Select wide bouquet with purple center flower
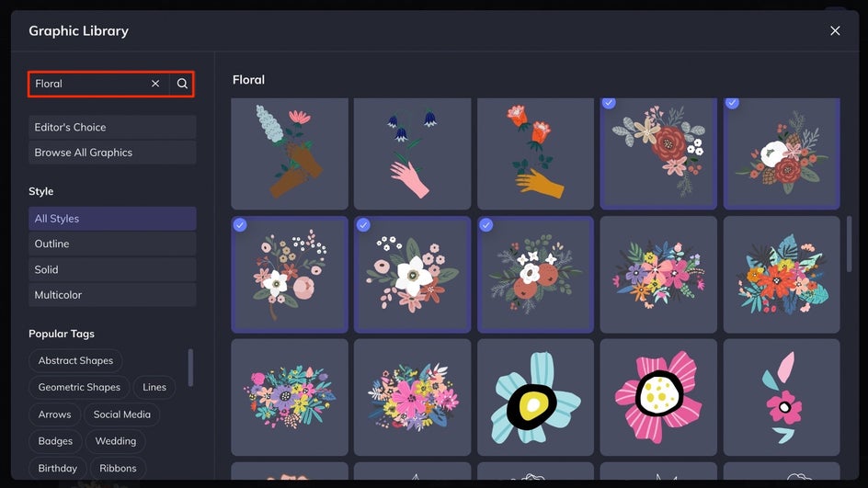Screen dimensions: 868x488 [x=290, y=397]
